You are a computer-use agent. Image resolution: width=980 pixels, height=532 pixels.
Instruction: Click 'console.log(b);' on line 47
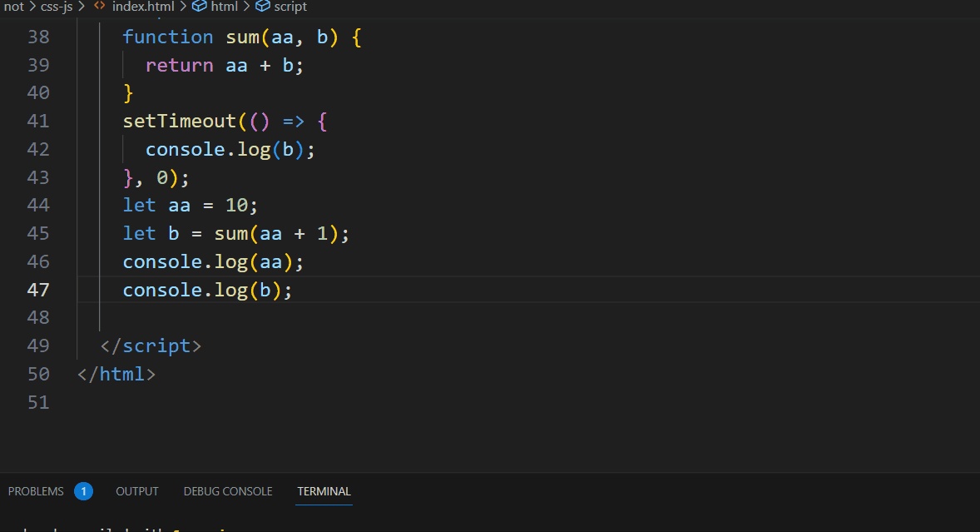click(x=207, y=290)
